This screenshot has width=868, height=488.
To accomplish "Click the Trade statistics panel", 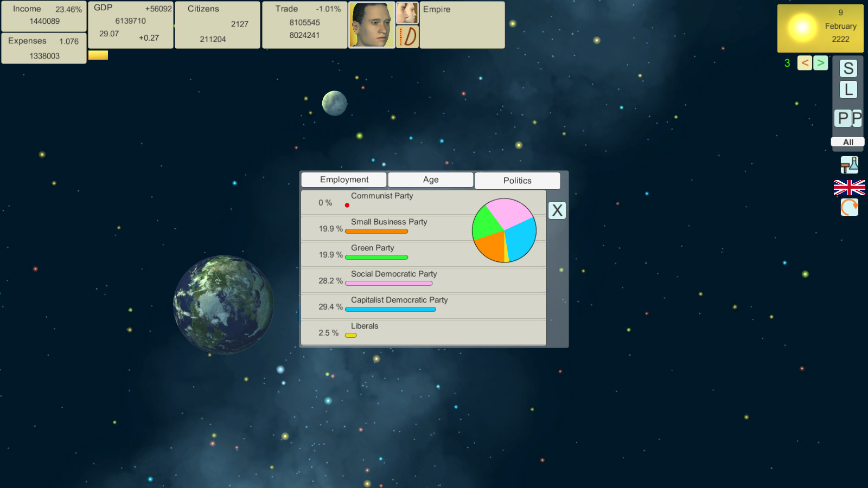I will [x=304, y=25].
